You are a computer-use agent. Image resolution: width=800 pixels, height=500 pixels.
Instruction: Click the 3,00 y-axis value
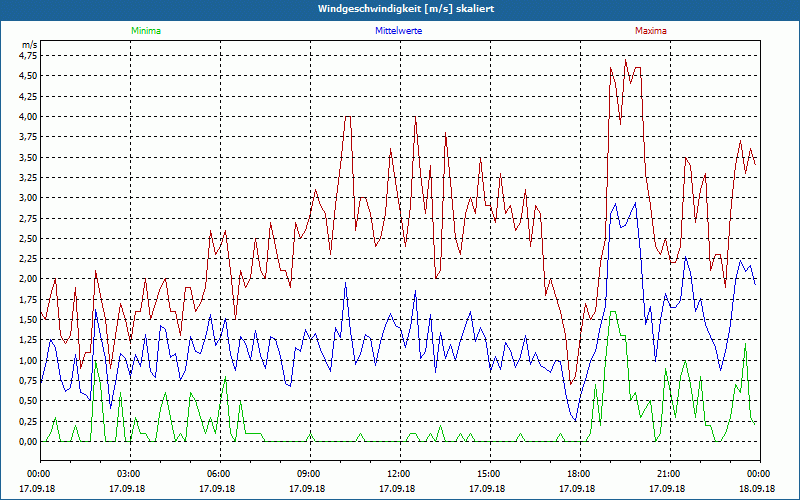[x=28, y=198]
